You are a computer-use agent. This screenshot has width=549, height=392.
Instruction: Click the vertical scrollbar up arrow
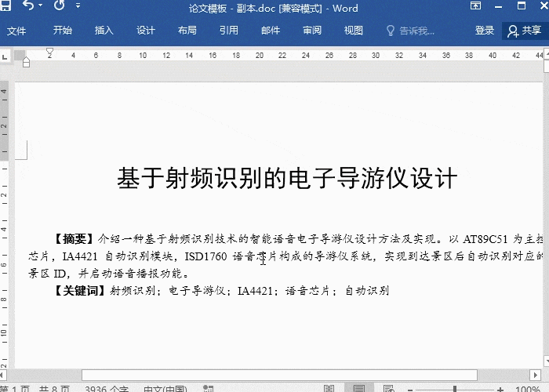[x=546, y=54]
